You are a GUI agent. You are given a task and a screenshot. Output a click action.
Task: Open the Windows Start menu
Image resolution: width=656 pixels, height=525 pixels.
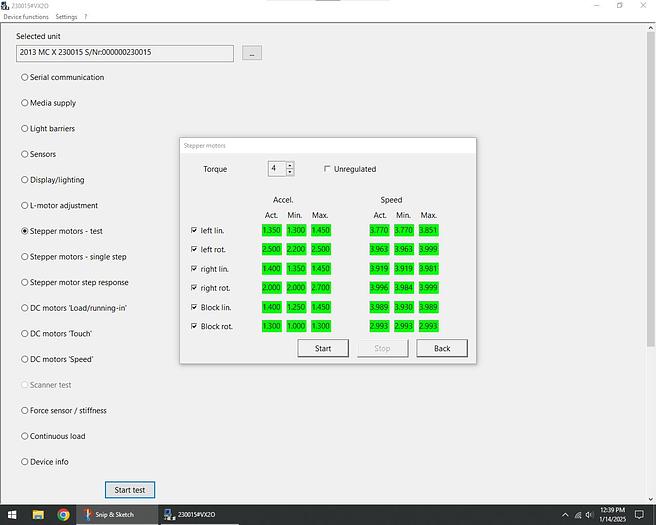(10, 514)
